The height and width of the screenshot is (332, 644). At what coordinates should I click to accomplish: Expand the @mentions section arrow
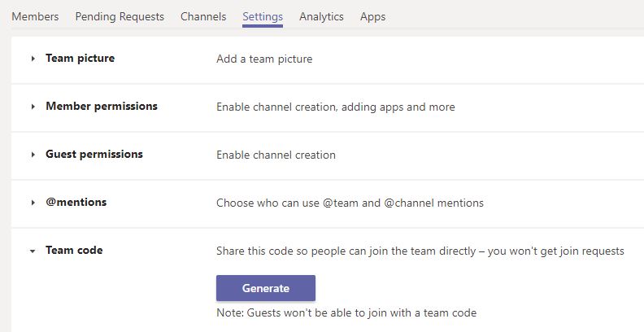(x=33, y=203)
